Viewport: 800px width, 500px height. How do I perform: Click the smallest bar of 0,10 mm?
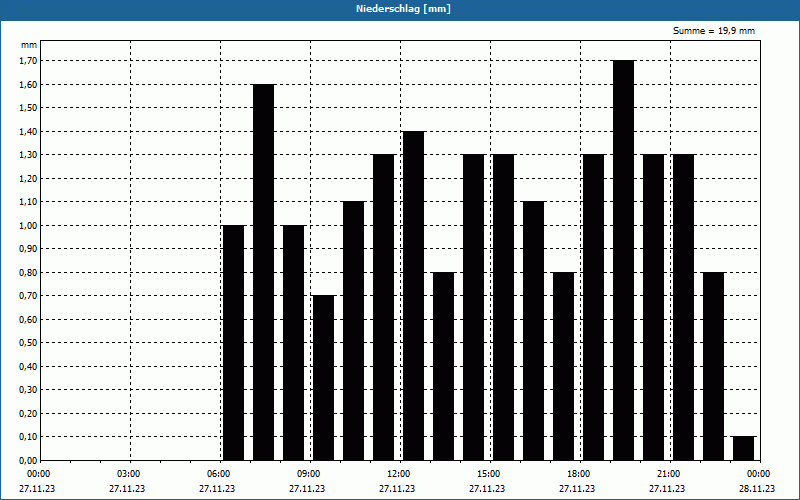[744, 448]
